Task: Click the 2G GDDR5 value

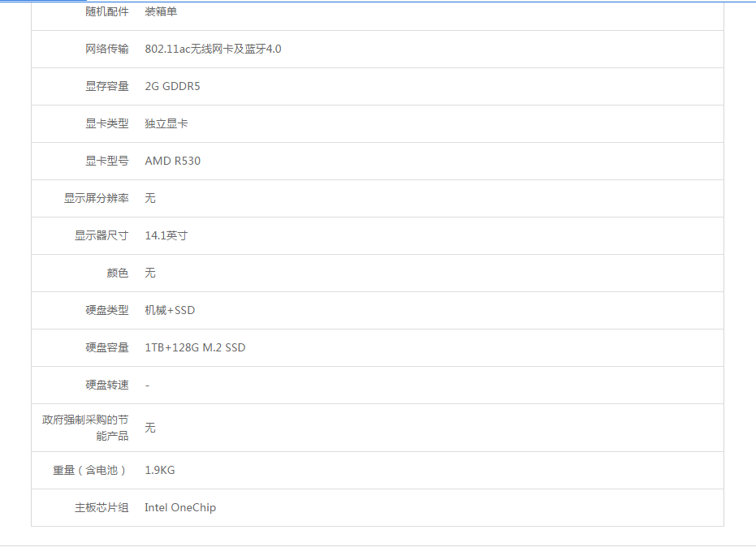Action: pyautogui.click(x=172, y=86)
